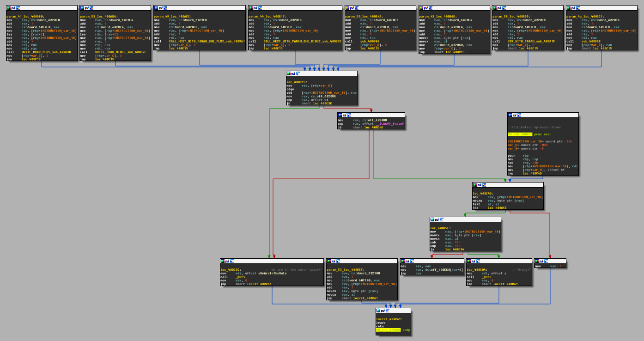Click the group-nodes icon on the locret_400C61 block
The width and height of the screenshot is (644, 341).
(x=388, y=311)
